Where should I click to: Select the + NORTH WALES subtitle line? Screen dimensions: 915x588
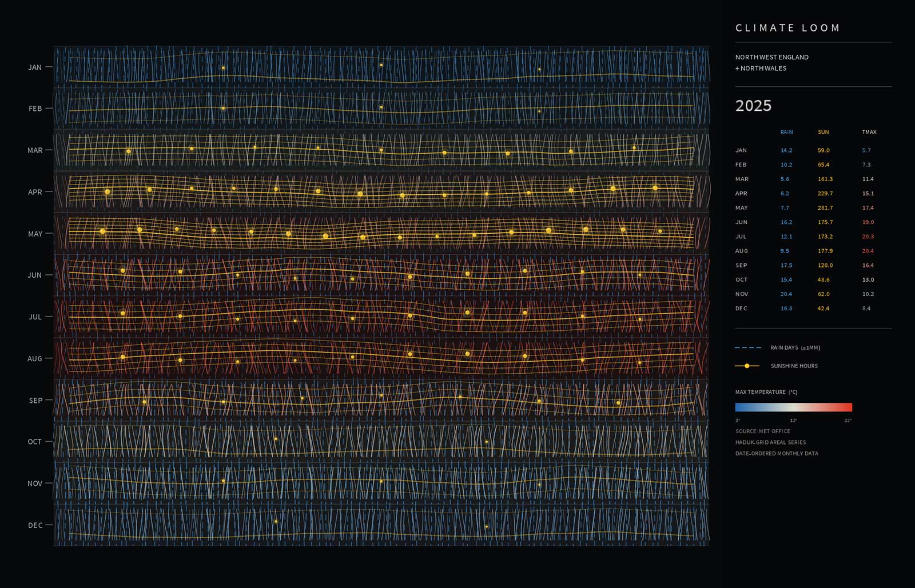coord(761,68)
